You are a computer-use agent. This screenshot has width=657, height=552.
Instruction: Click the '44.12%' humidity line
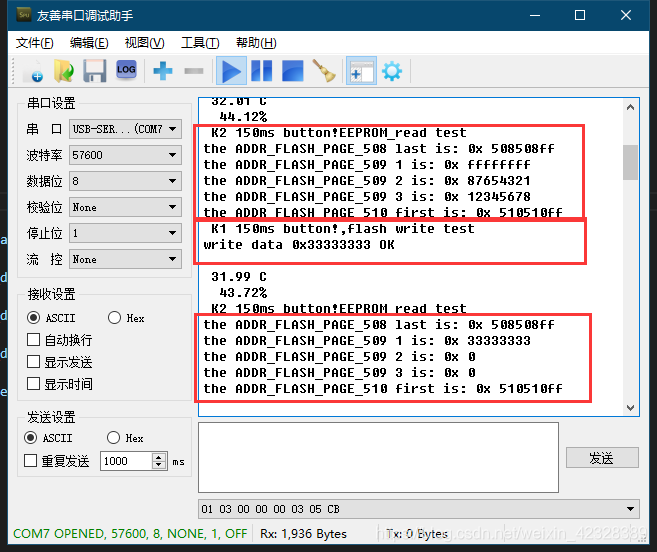click(243, 117)
